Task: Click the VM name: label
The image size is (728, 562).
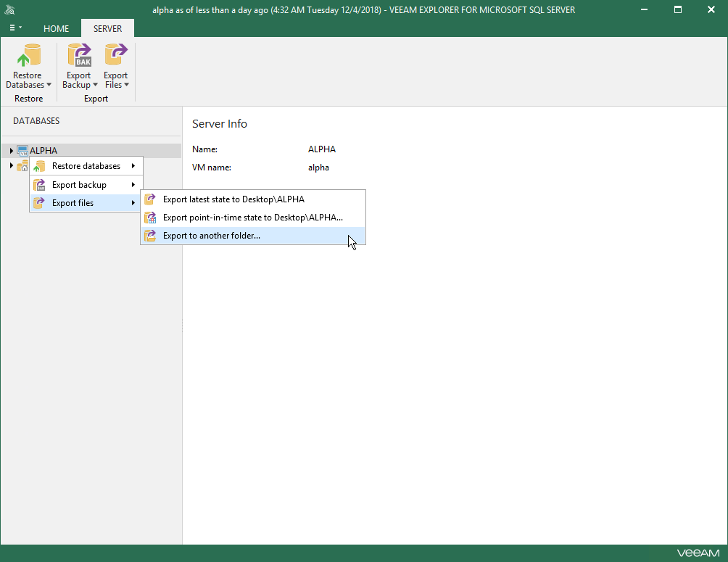Action: point(212,168)
